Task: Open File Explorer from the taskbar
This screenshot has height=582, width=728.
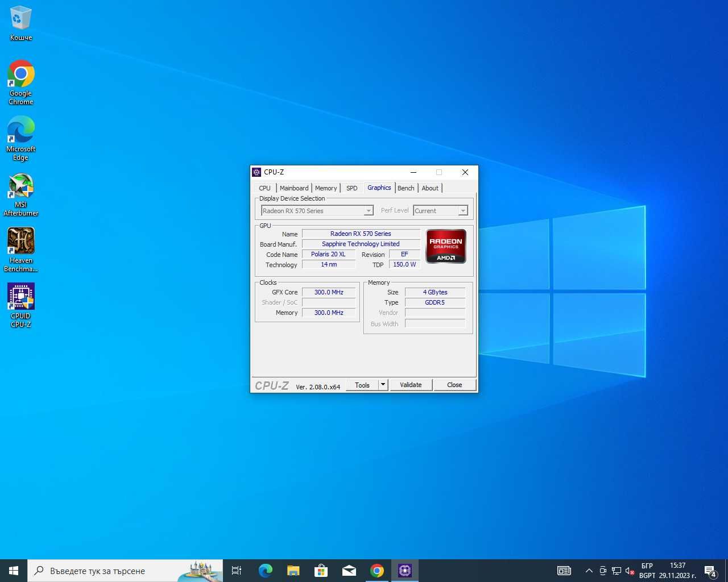Action: click(x=293, y=571)
